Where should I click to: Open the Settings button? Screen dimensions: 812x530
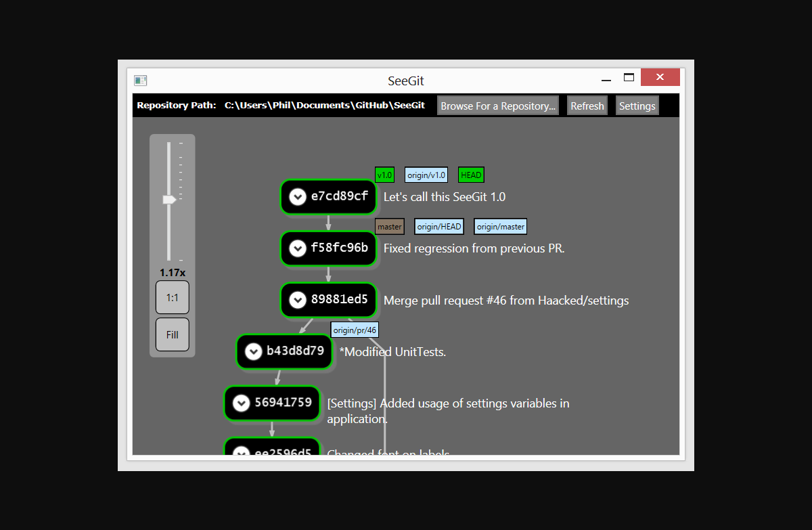point(637,106)
